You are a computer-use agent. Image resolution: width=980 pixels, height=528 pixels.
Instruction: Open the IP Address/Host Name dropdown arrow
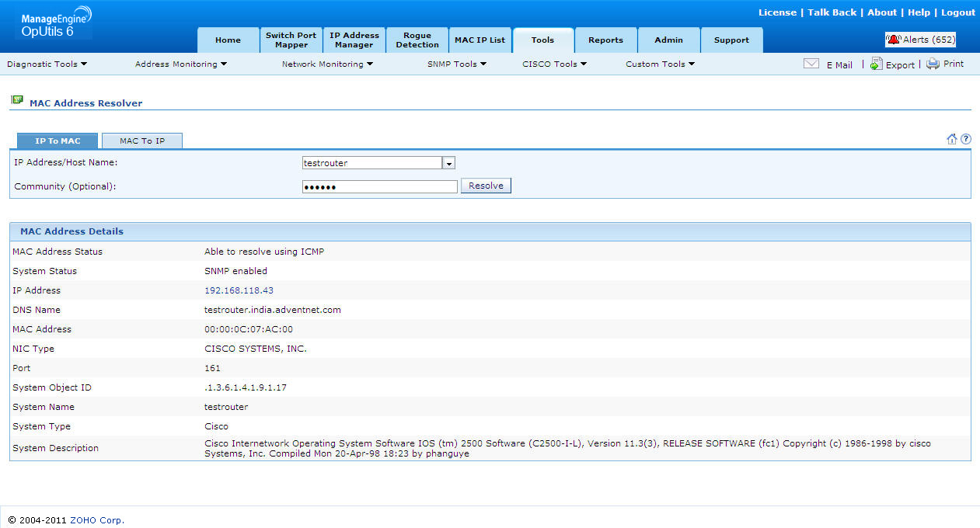448,163
